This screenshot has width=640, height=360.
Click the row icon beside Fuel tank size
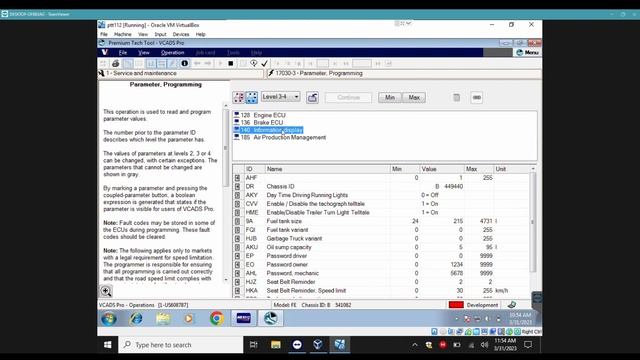point(238,221)
